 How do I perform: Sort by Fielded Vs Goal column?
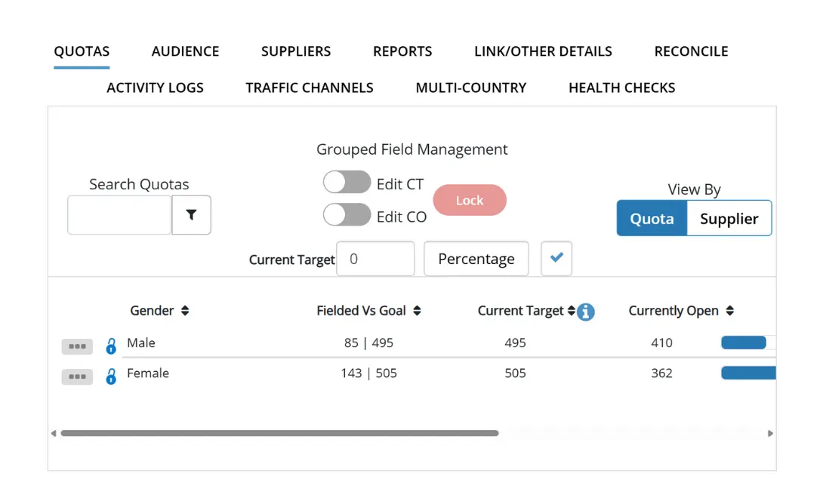pos(417,311)
